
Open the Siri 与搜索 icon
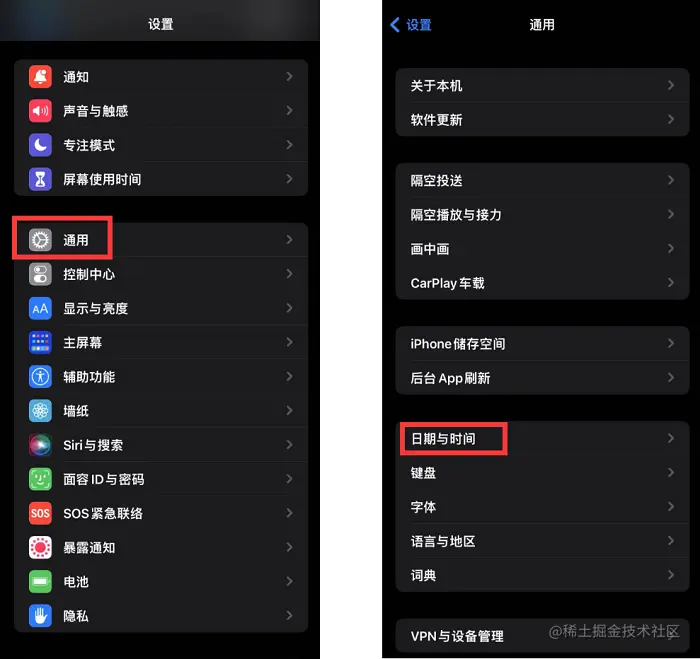(40, 445)
